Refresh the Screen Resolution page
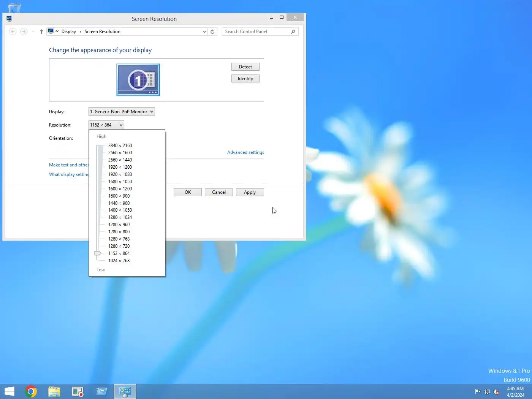The image size is (532, 399). click(x=212, y=32)
